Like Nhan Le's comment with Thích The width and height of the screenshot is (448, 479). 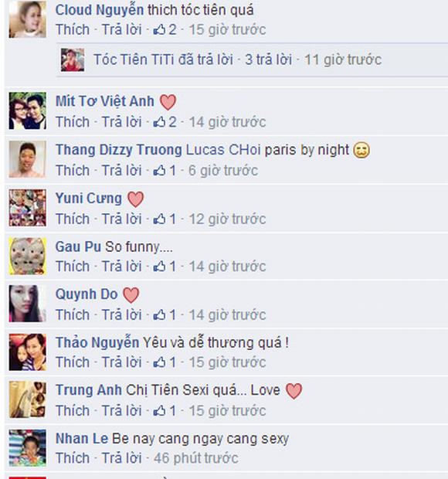(73, 458)
